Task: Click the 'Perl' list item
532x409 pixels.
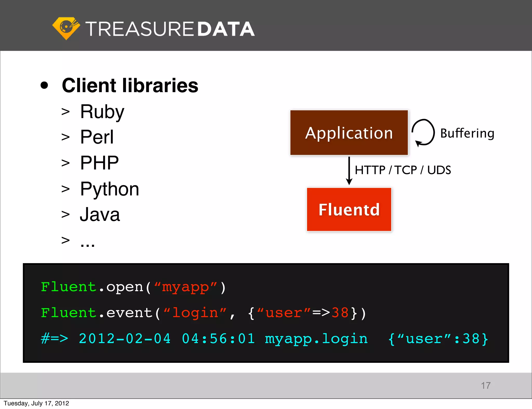Action: click(97, 137)
